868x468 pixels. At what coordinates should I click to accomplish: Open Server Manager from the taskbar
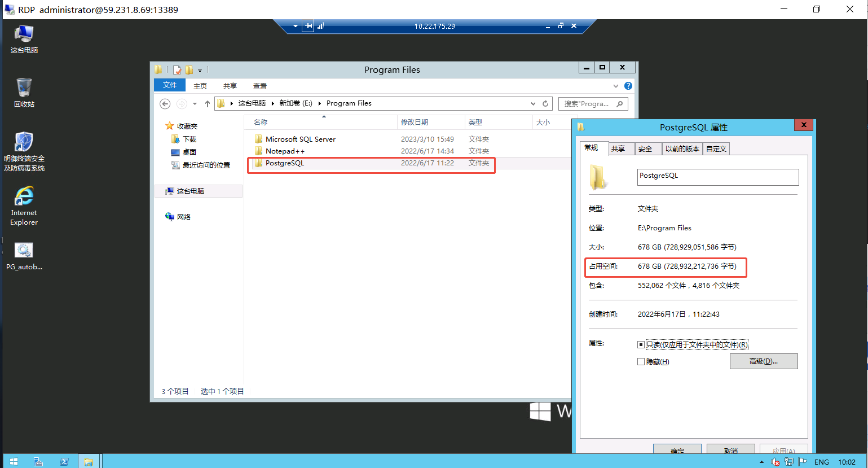tap(38, 461)
